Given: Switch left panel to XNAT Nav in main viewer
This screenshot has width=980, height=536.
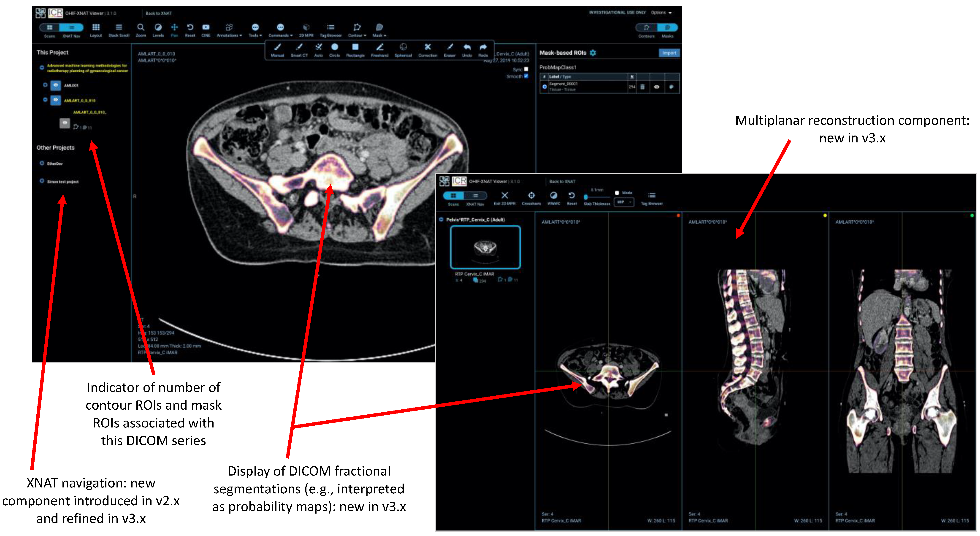Looking at the screenshot, I should coord(72,28).
